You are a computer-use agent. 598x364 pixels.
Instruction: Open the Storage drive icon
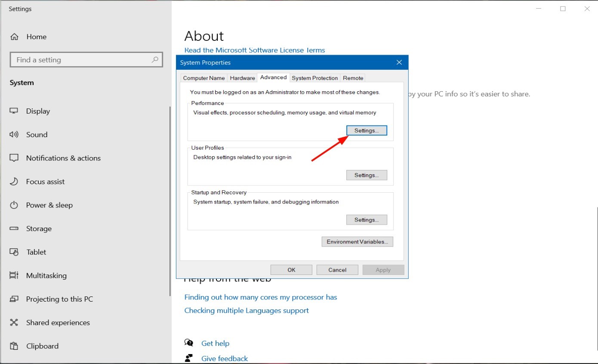point(14,228)
